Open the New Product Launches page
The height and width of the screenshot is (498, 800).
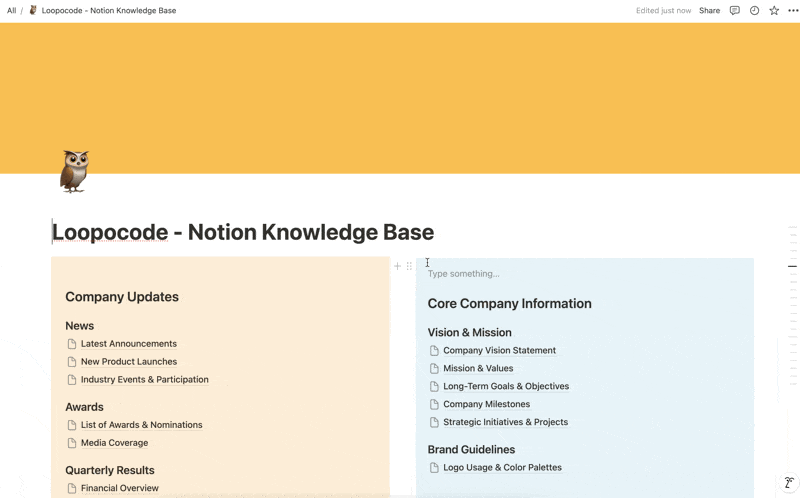point(129,362)
